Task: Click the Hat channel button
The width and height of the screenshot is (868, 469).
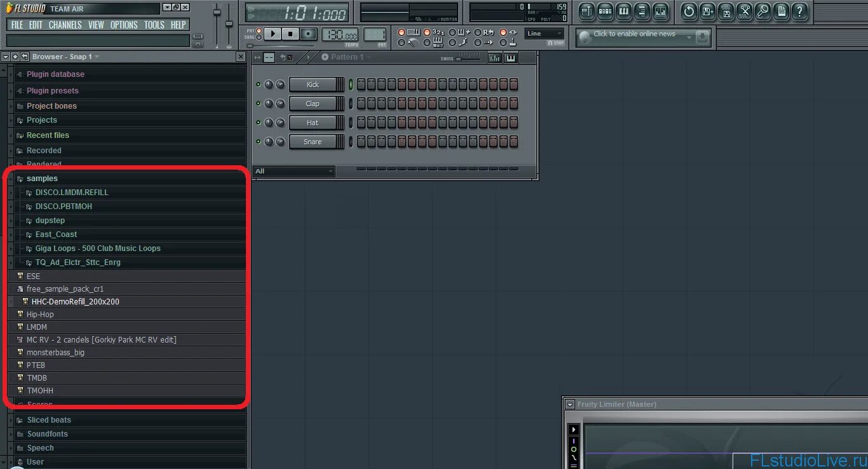Action: (x=313, y=123)
